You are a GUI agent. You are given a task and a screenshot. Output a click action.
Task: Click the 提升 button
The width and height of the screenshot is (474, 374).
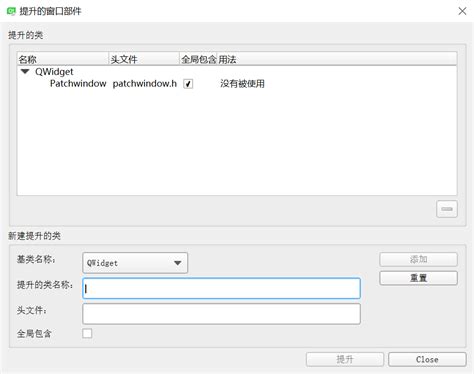pyautogui.click(x=345, y=359)
